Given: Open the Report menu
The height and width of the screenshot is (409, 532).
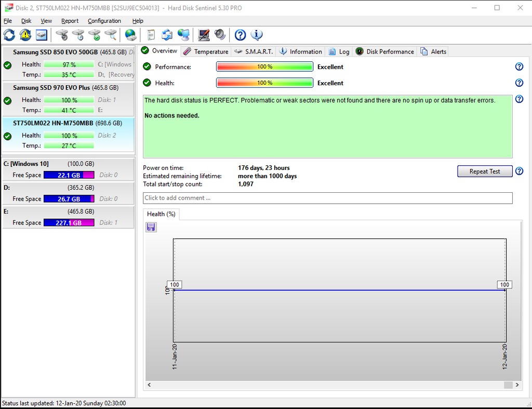Looking at the screenshot, I should [70, 21].
